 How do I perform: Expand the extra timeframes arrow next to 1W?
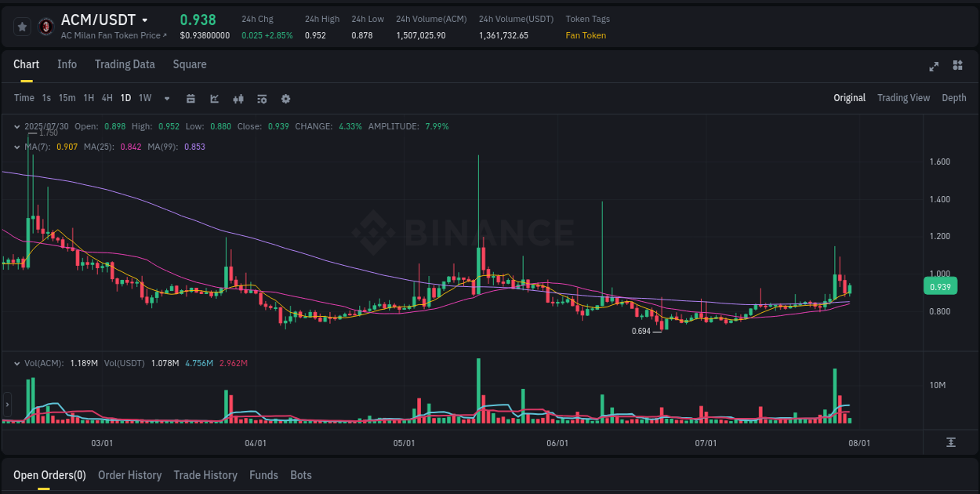(x=166, y=99)
